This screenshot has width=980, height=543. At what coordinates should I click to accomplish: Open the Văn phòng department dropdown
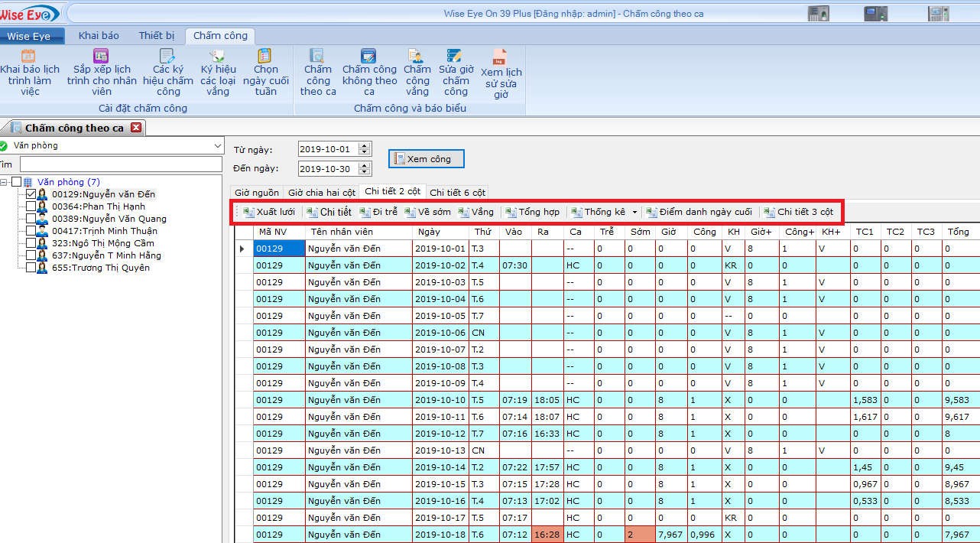pos(218,146)
